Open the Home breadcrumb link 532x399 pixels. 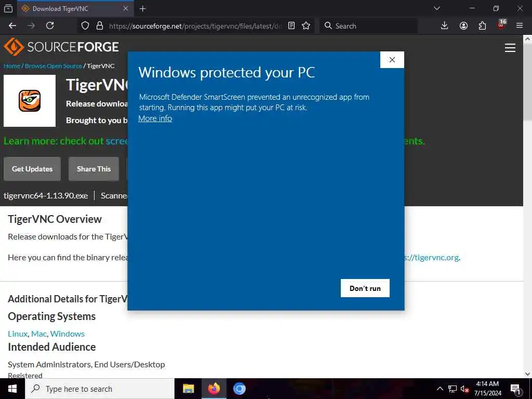(x=12, y=66)
